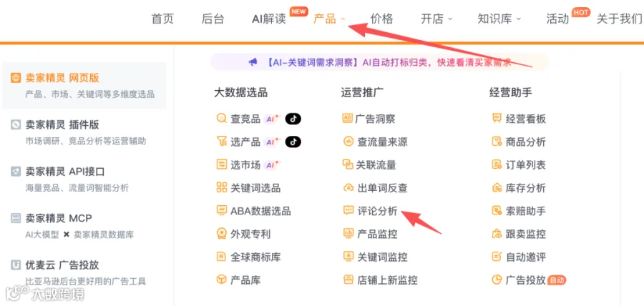Image resolution: width=644 pixels, height=306 pixels.
Task: Click the 广告投放 pie chart icon
Action: (x=497, y=280)
